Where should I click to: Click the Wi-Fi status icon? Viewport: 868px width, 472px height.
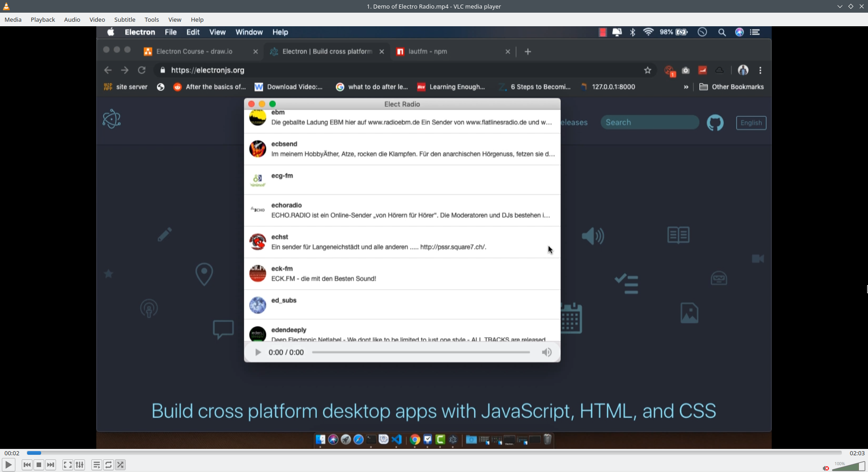[648, 32]
